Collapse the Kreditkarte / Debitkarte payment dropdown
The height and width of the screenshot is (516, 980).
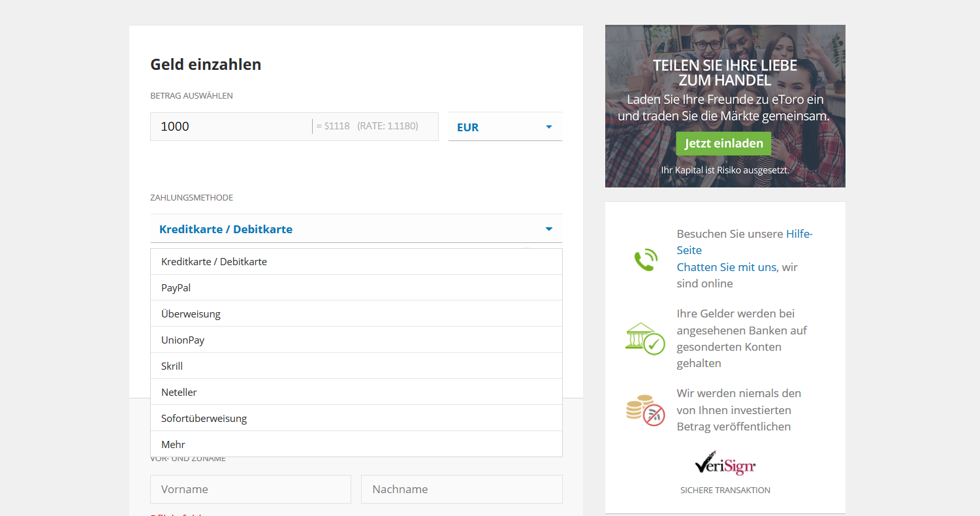[356, 229]
